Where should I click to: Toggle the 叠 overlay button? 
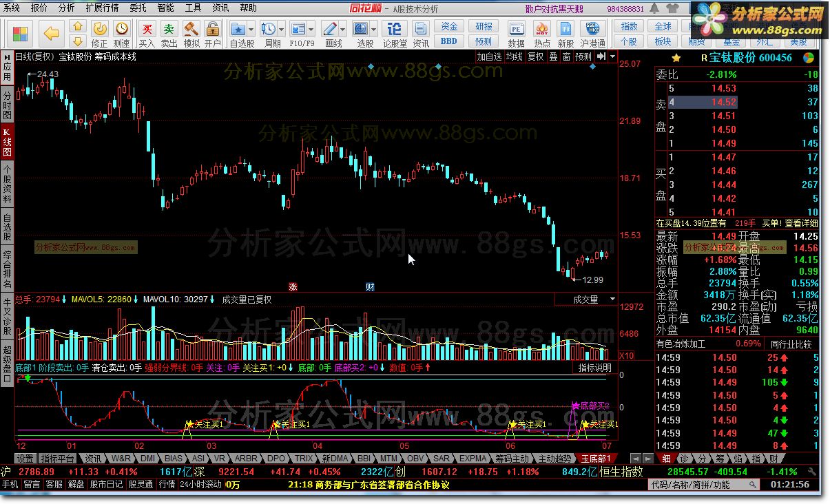[553, 56]
